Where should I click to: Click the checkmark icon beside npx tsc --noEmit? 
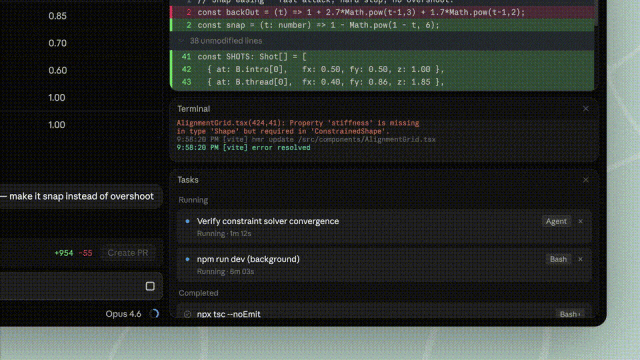(x=187, y=314)
